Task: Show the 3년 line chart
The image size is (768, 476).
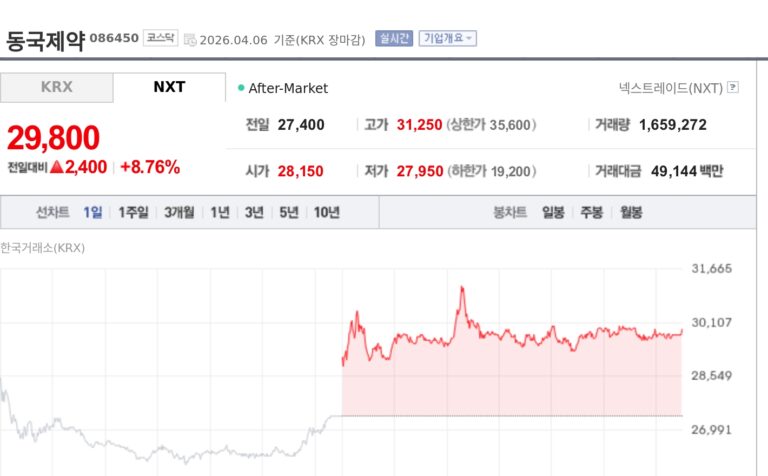Action: coord(254,212)
